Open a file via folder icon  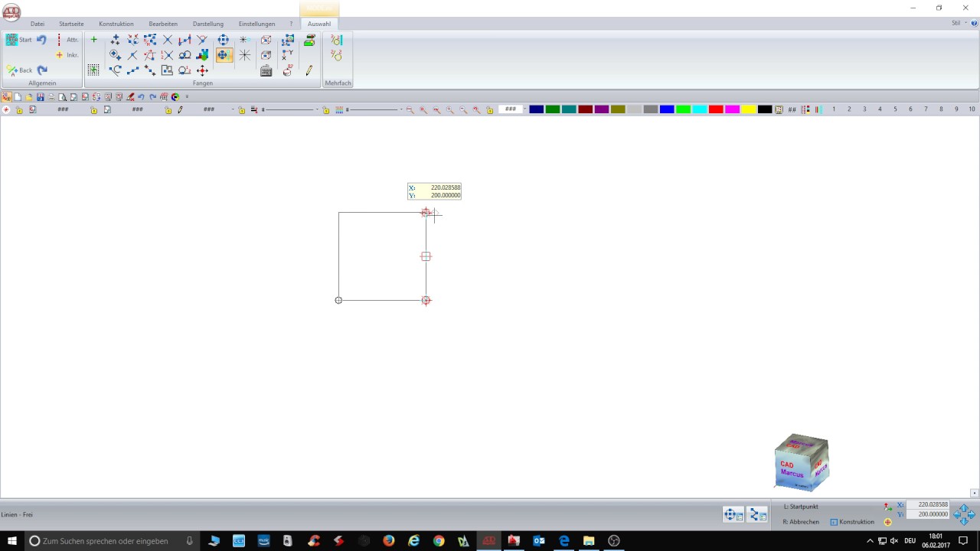[29, 97]
